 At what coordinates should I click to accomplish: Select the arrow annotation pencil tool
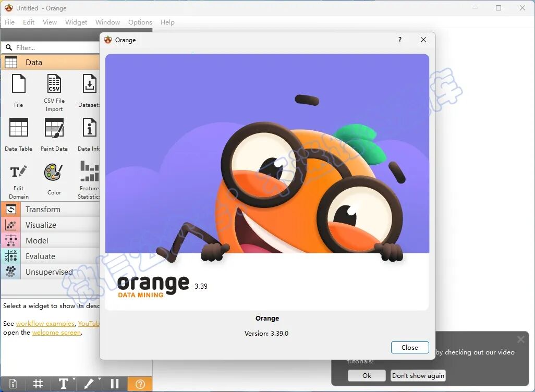(89, 384)
